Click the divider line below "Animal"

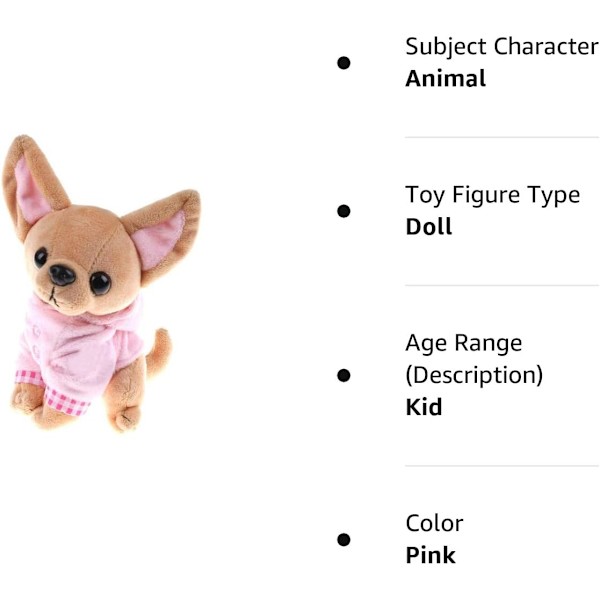click(x=501, y=137)
